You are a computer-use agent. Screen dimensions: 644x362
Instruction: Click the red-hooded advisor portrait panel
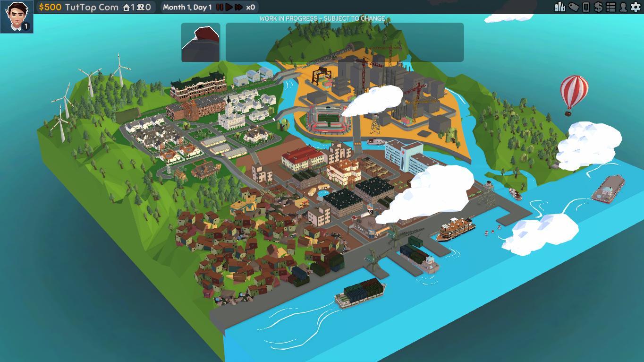(x=201, y=42)
